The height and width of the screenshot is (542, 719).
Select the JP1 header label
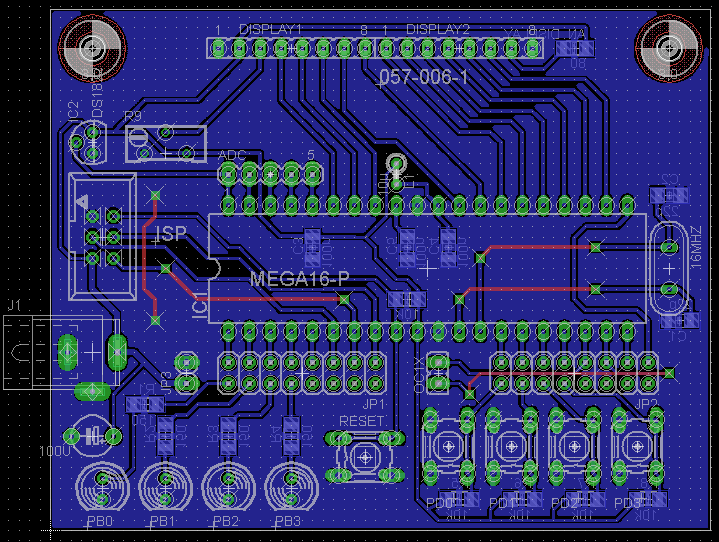coord(373,404)
